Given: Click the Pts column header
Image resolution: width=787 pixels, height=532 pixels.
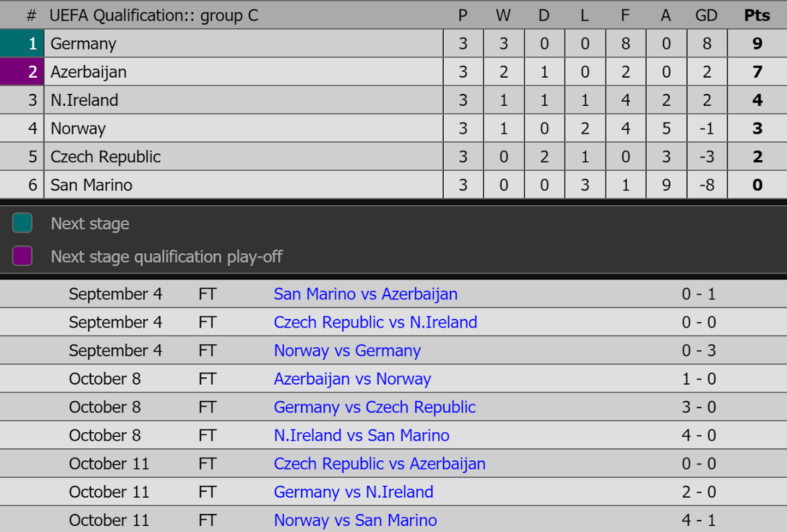Looking at the screenshot, I should coord(757,15).
